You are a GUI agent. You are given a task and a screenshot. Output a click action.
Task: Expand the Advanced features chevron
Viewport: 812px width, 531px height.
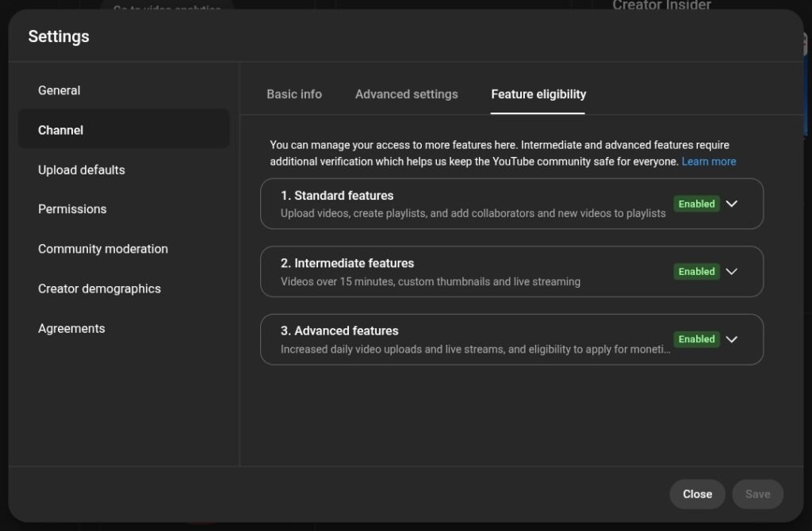(732, 339)
